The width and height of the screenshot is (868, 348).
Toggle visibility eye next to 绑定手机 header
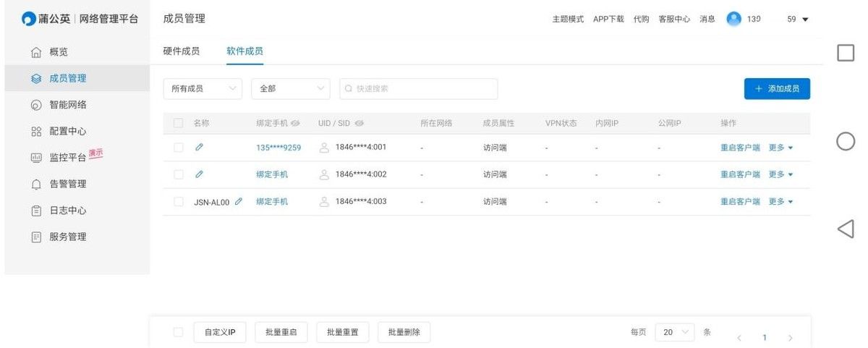tap(295, 124)
